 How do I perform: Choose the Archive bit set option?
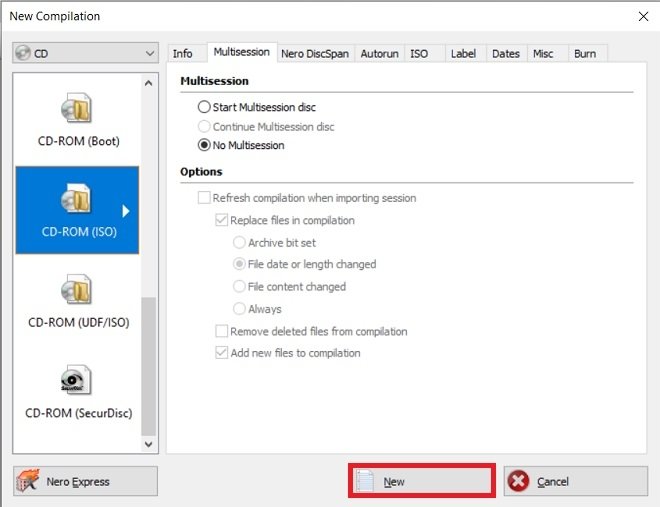point(239,242)
